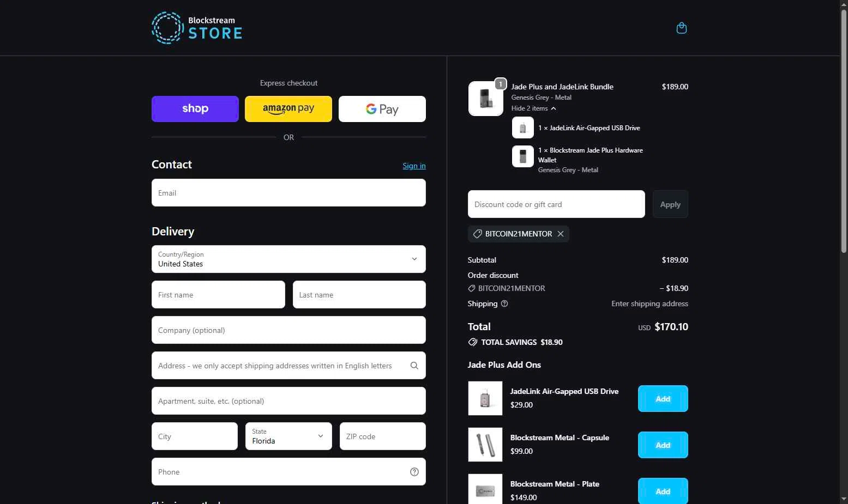Pay with Shop Pay express checkout

[x=195, y=109]
